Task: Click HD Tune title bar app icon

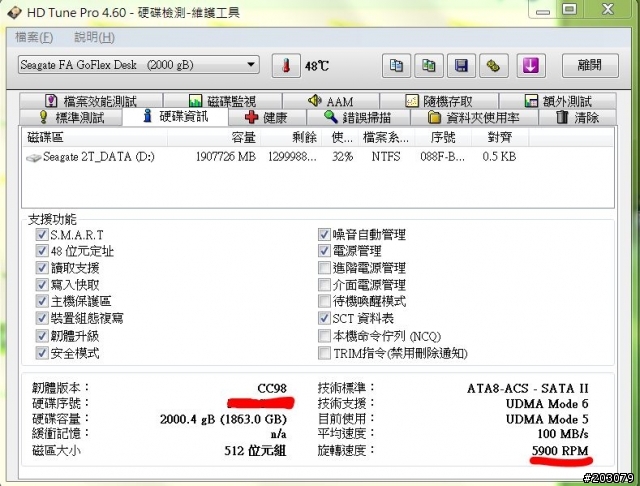Action: coord(14,12)
